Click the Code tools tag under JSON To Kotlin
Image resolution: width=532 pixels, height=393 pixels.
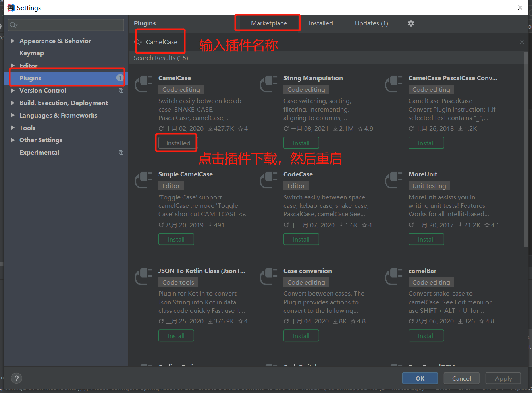[x=178, y=283]
